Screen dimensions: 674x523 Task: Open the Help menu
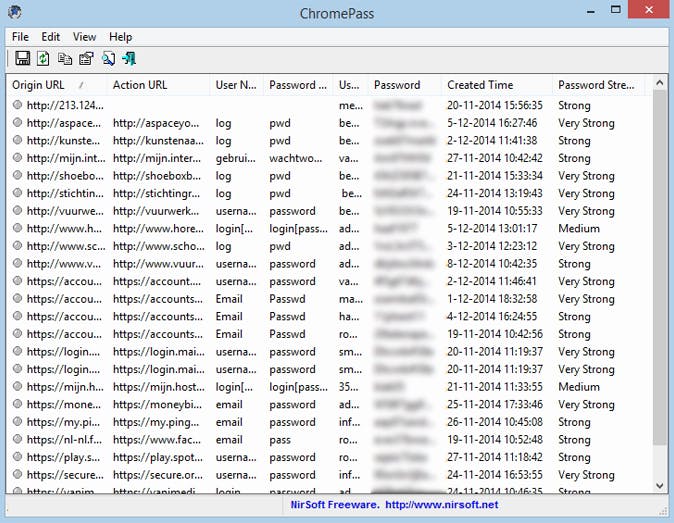point(120,37)
